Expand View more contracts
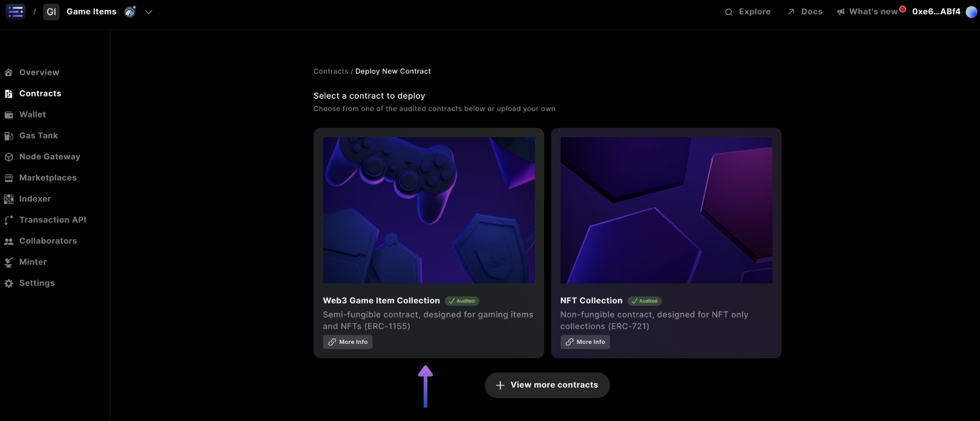 (547, 385)
